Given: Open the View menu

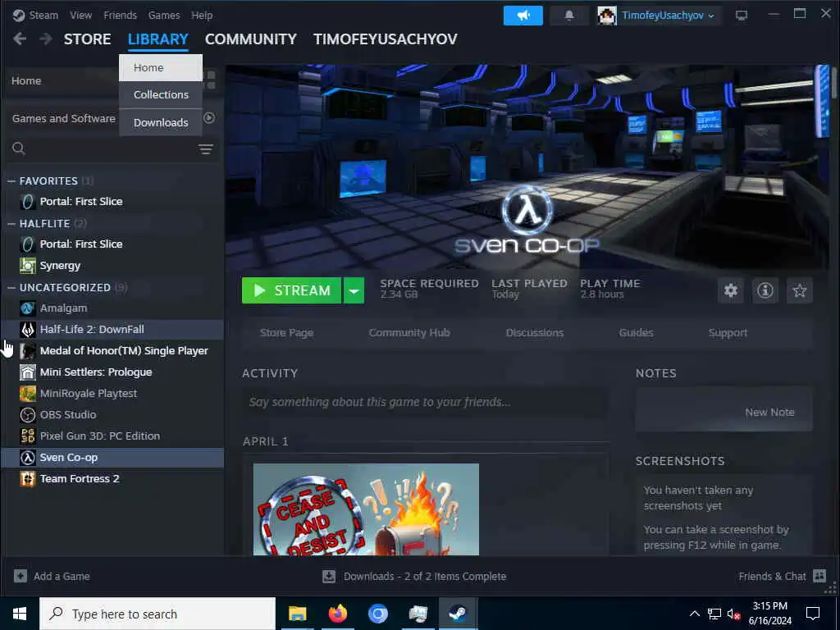Looking at the screenshot, I should point(80,15).
